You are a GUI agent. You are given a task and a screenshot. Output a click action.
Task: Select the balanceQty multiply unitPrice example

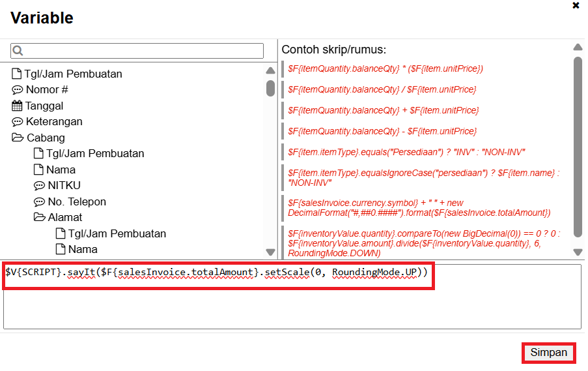(385, 68)
